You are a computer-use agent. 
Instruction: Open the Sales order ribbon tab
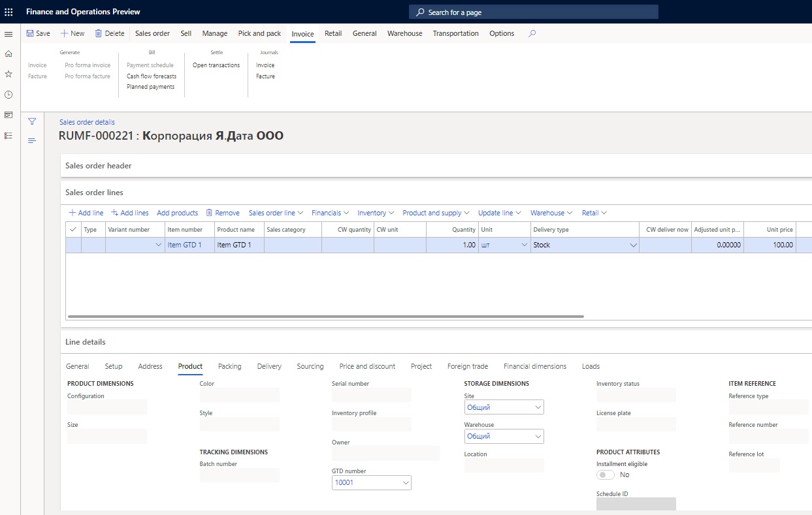click(x=152, y=33)
